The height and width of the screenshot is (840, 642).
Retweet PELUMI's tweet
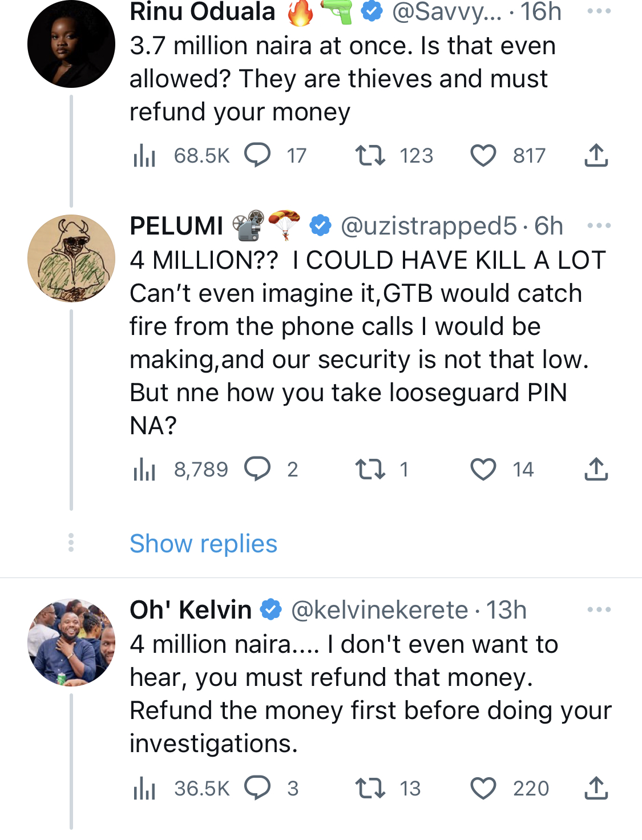click(x=370, y=470)
